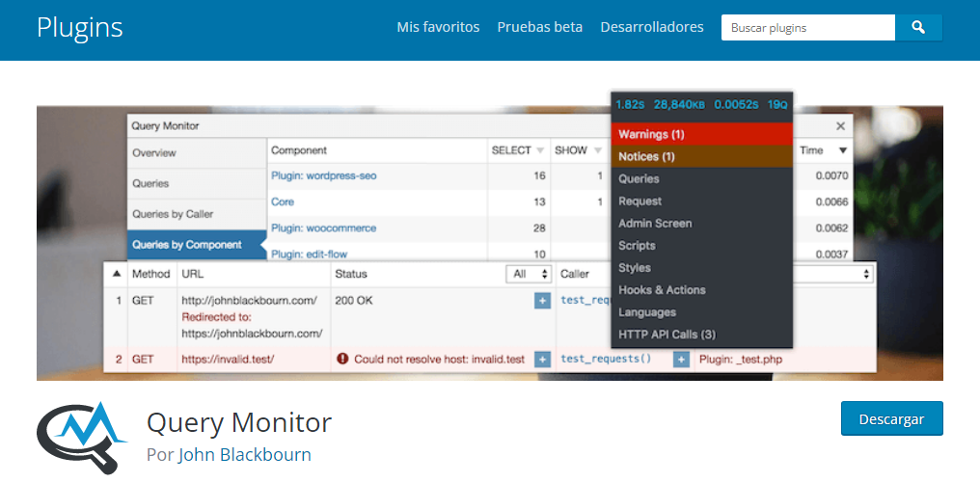Click the Query Monitor title heading
The image size is (980, 483).
[x=239, y=423]
